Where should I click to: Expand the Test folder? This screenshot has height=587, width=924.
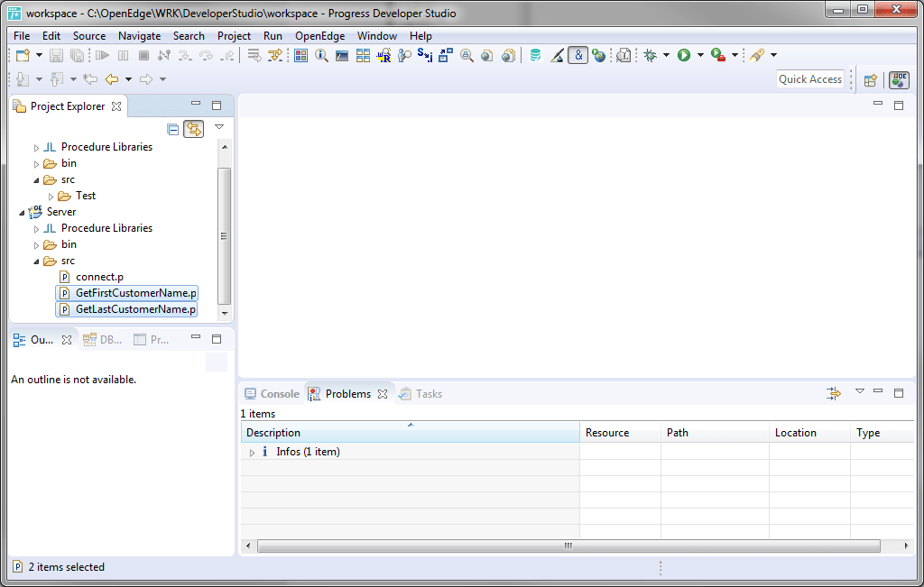[x=51, y=197]
